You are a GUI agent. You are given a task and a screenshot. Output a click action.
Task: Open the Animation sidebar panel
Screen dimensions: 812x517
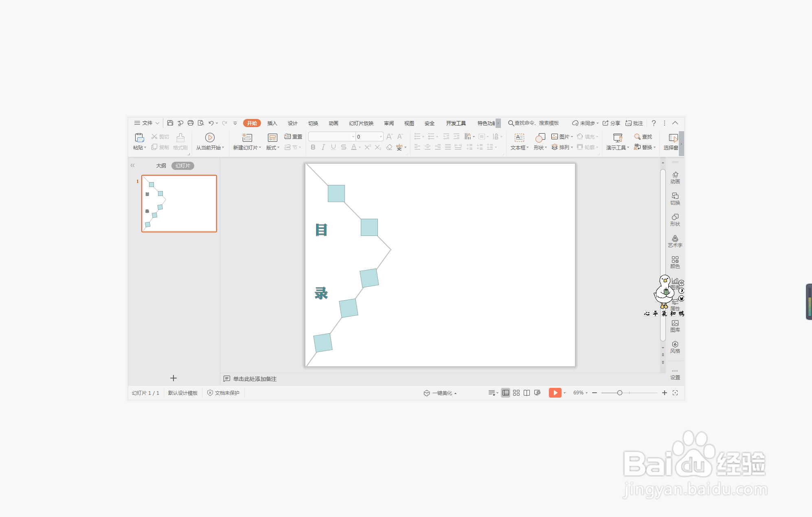(675, 177)
